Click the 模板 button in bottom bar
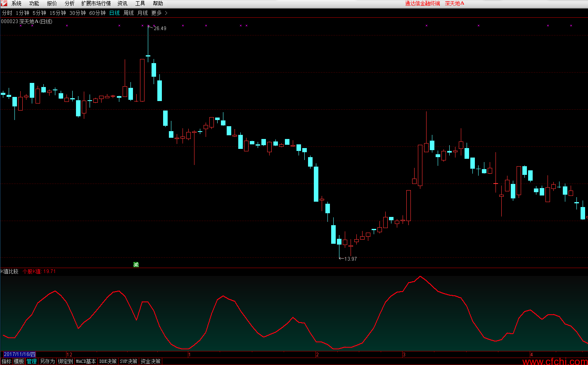The height and width of the screenshot is (365, 588). click(19, 361)
